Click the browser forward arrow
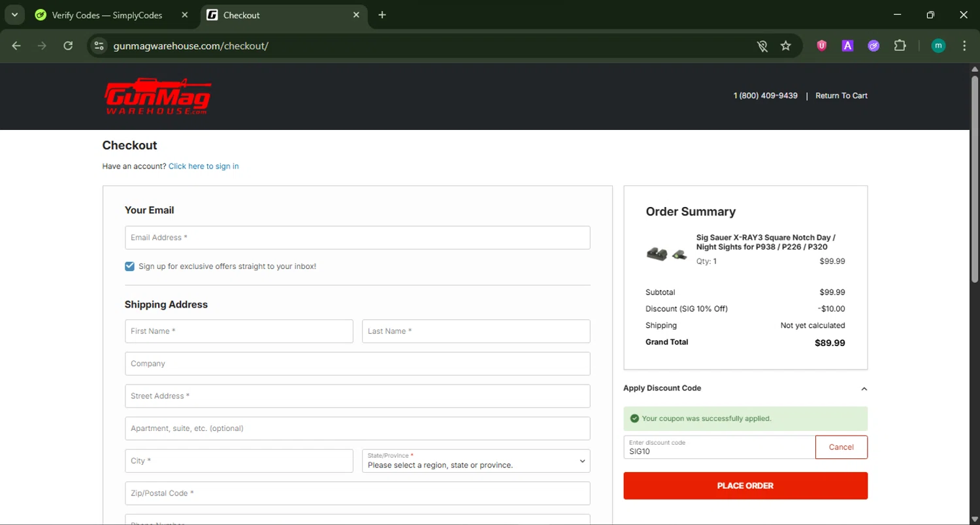Viewport: 980px width, 525px height. coord(42,46)
